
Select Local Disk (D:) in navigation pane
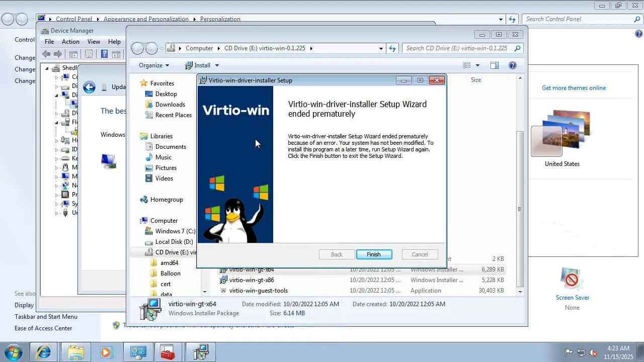(174, 242)
